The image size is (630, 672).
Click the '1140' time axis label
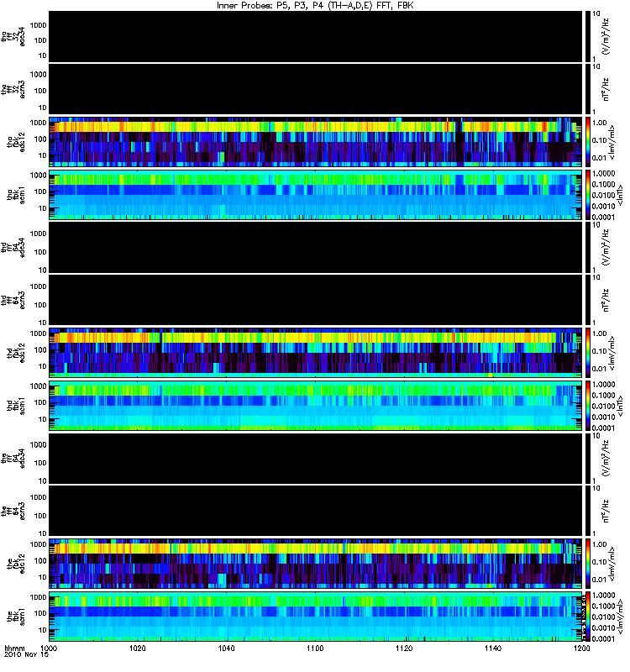click(x=493, y=648)
